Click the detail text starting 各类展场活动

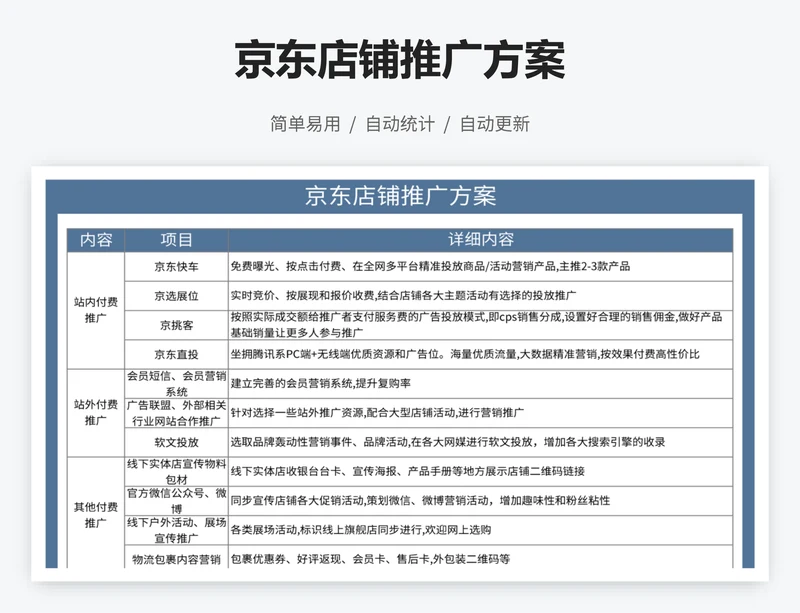pos(361,530)
